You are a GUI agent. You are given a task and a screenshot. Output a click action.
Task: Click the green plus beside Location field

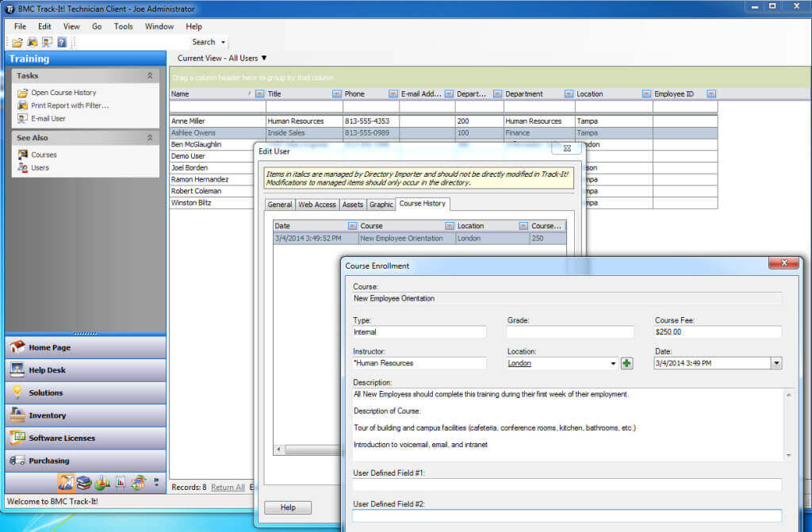(626, 362)
